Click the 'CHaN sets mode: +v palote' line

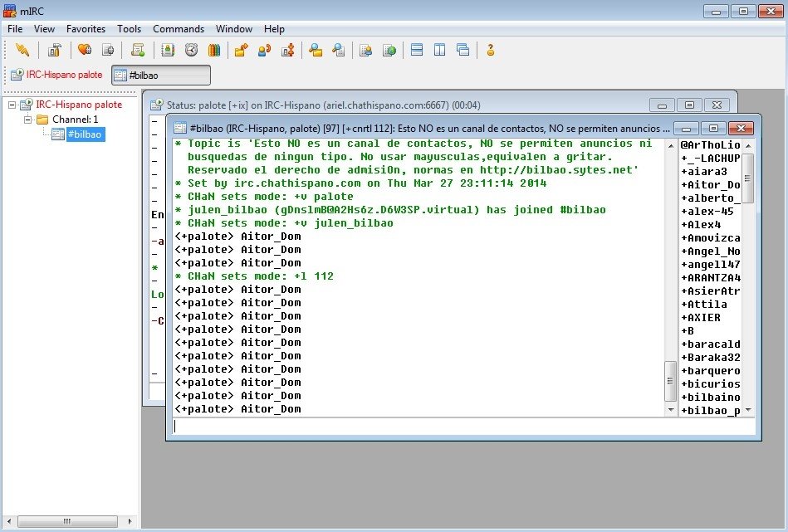263,197
